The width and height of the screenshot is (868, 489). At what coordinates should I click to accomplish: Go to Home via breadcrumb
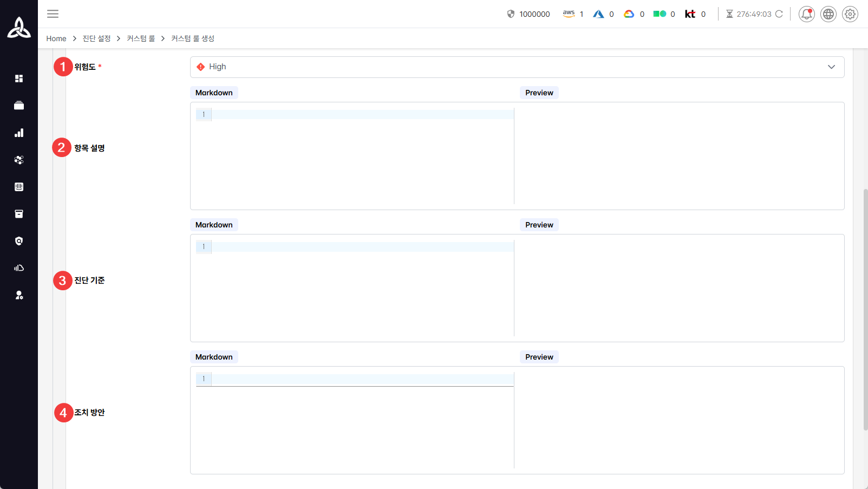(x=56, y=38)
